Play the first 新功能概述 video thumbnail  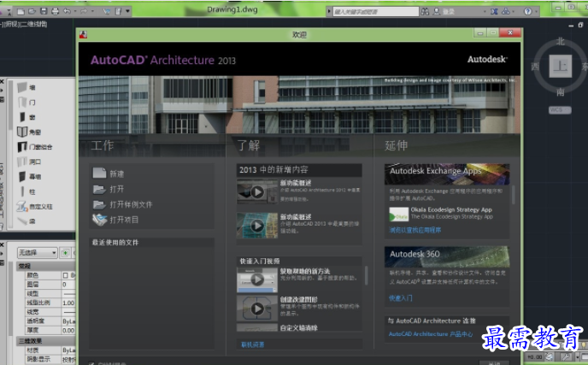pyautogui.click(x=257, y=192)
